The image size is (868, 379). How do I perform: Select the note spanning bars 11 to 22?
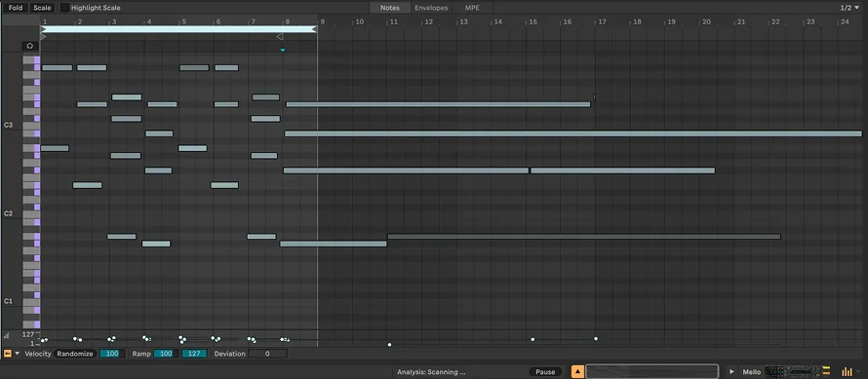pyautogui.click(x=584, y=236)
